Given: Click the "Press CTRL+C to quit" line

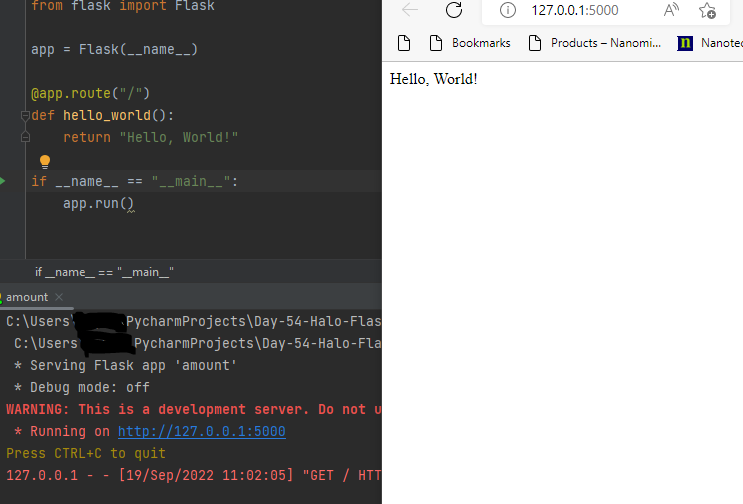Looking at the screenshot, I should [86, 454].
